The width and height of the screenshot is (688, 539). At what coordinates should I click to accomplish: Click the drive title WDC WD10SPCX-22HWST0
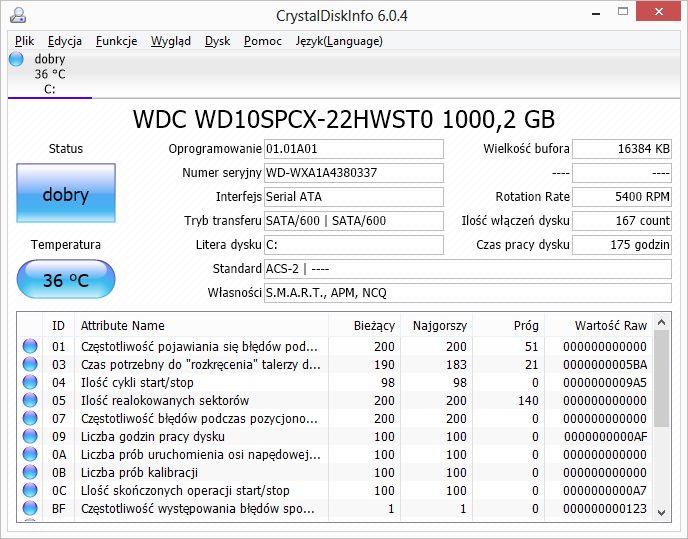pyautogui.click(x=283, y=119)
